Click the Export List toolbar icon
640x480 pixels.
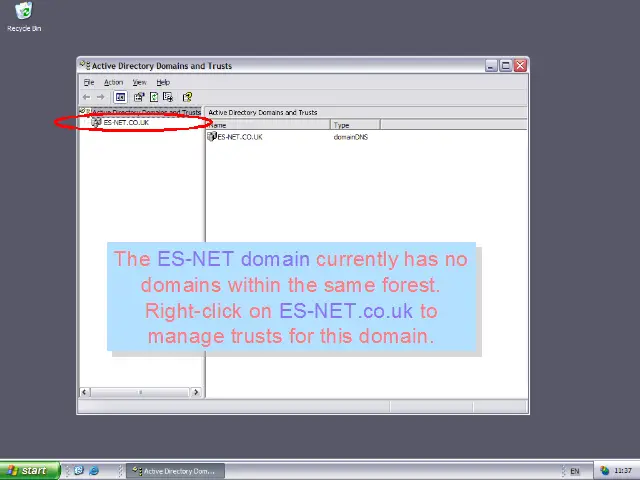168,97
